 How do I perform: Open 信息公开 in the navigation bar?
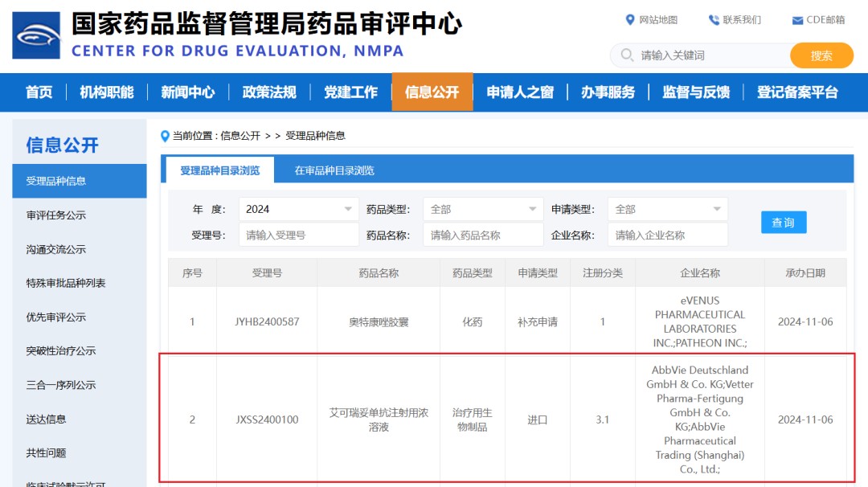coord(432,92)
